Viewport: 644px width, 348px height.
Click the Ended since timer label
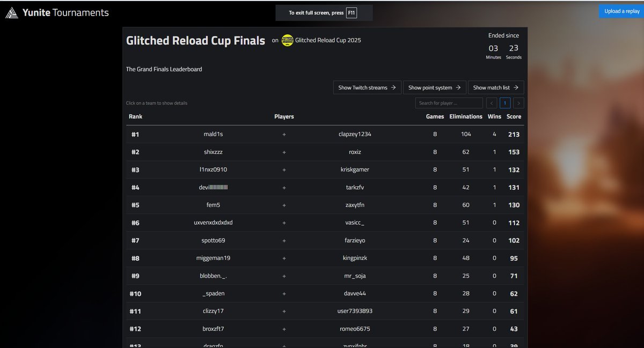tap(503, 35)
